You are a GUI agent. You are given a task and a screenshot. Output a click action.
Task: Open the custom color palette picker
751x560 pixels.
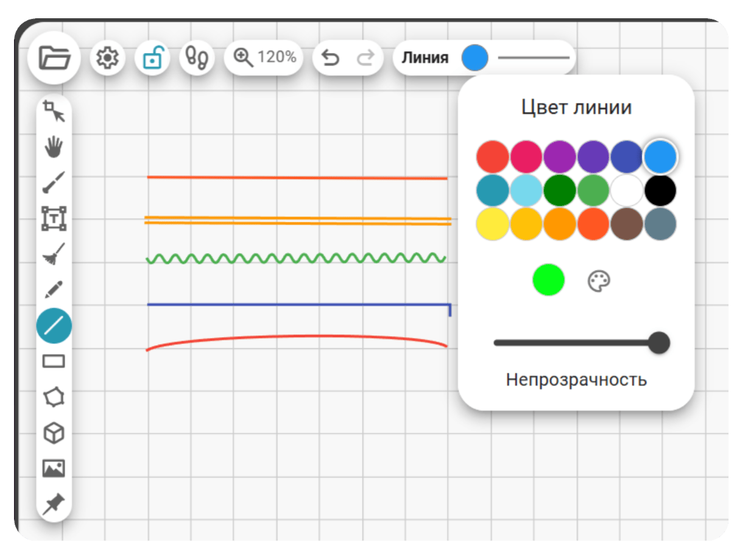(x=599, y=281)
